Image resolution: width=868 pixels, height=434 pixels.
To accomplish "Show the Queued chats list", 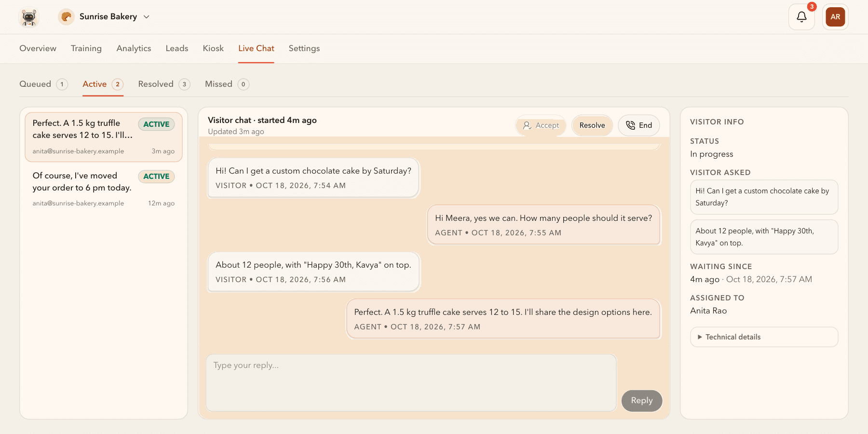I will [43, 84].
